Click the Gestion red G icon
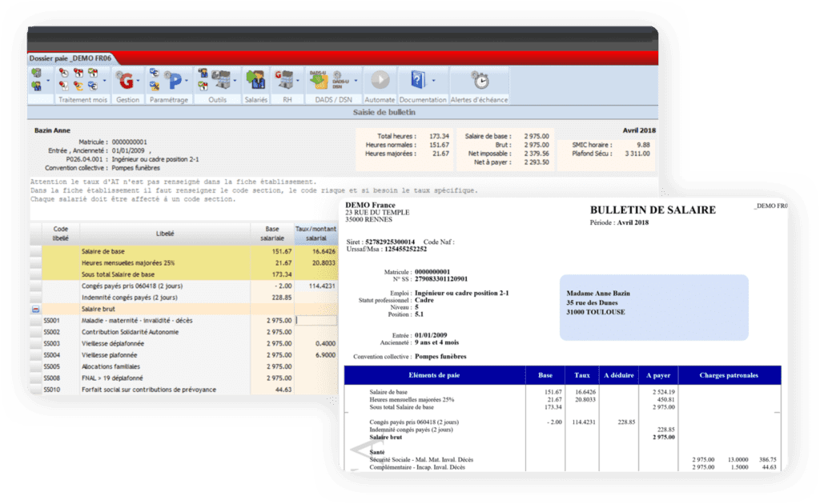This screenshot has width=820, height=504. 125,80
